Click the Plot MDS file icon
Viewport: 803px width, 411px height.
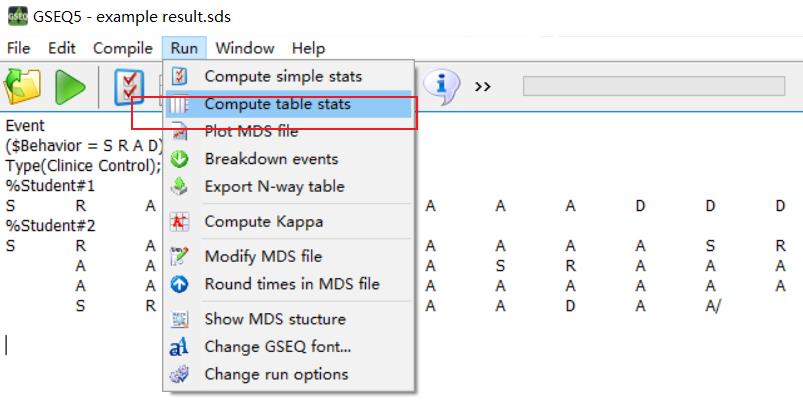coord(179,132)
